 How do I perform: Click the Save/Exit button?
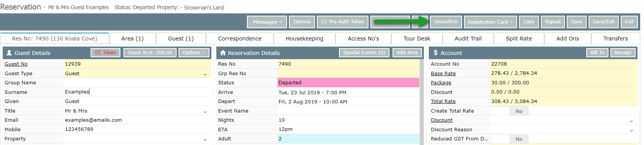[x=603, y=22]
